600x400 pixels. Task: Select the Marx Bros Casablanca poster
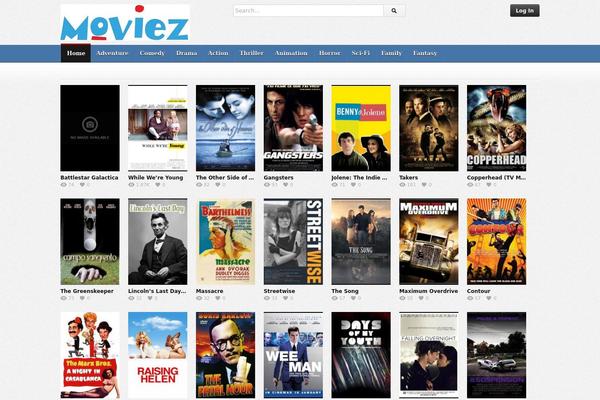point(90,355)
